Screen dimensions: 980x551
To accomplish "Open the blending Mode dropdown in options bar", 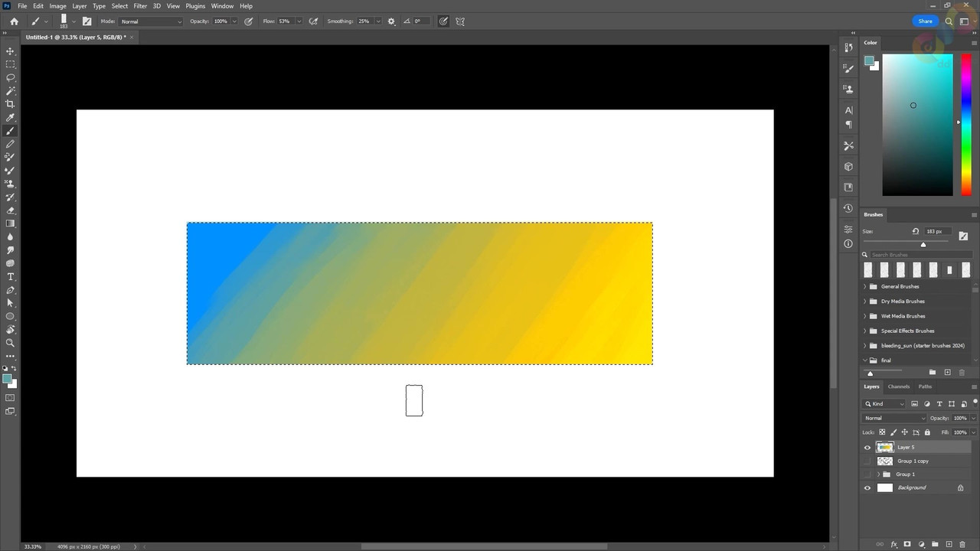I will pos(151,21).
